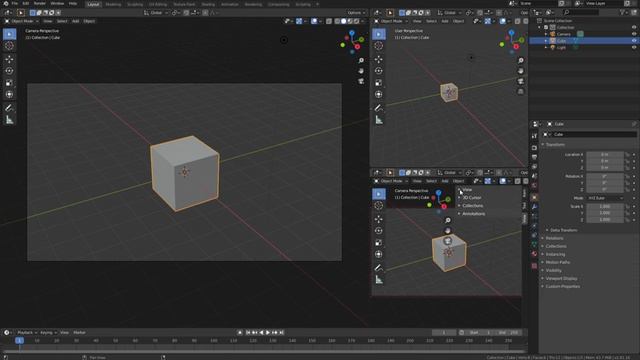Open the Options dropdown in main viewport
Screen dimensions: 640x360
356,13
